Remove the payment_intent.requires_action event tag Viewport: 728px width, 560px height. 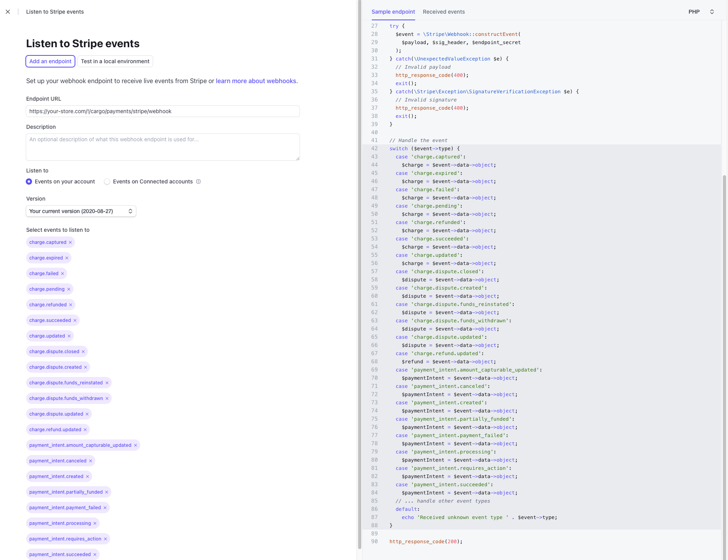[105, 539]
